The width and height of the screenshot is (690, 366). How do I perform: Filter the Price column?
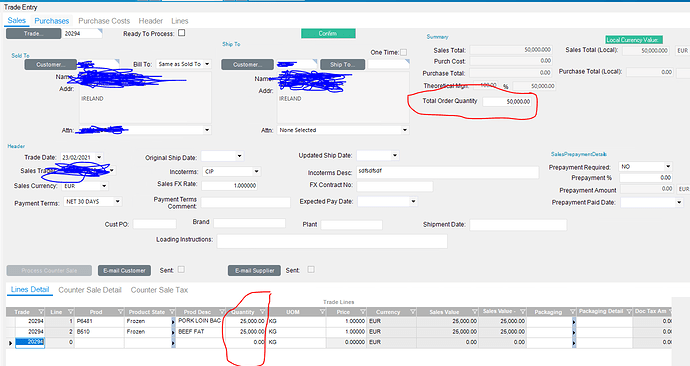[362, 312]
